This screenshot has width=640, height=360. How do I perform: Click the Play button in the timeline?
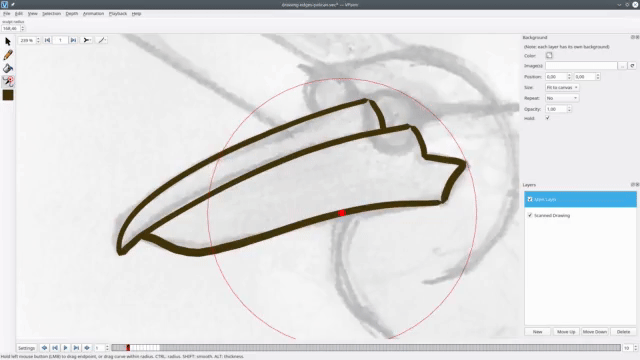(65, 348)
